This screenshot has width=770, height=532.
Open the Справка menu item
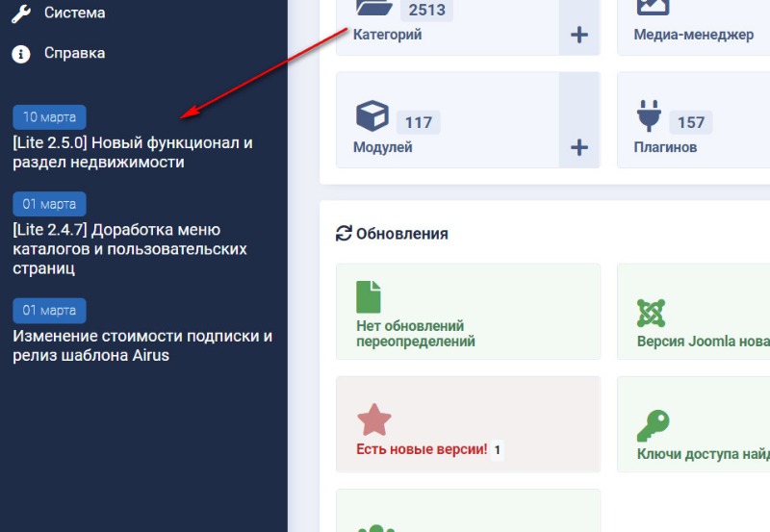click(74, 53)
